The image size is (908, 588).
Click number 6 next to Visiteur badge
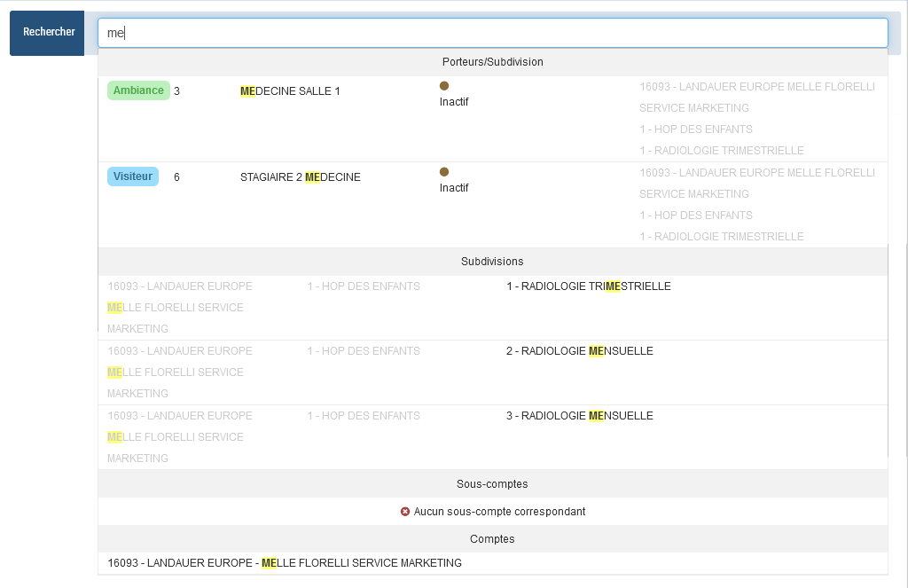tap(176, 177)
